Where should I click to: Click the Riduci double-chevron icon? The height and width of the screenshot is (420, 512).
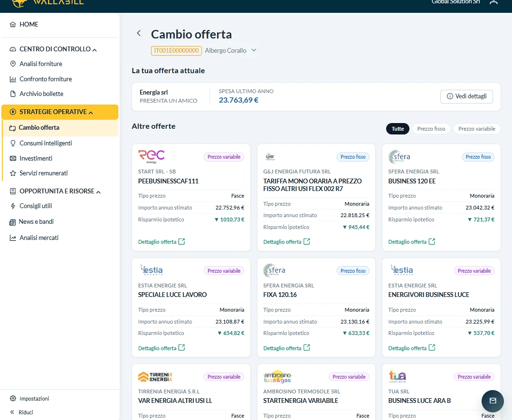[x=12, y=412]
